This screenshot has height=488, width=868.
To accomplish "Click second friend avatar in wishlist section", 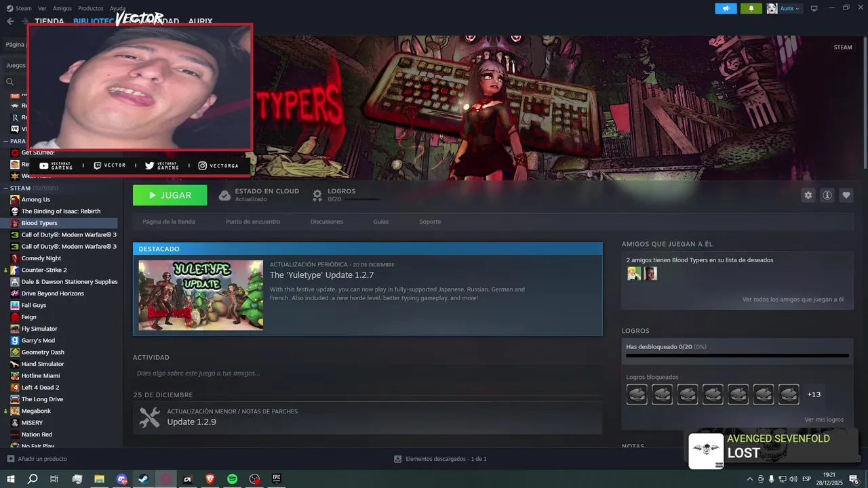I will pyautogui.click(x=650, y=273).
